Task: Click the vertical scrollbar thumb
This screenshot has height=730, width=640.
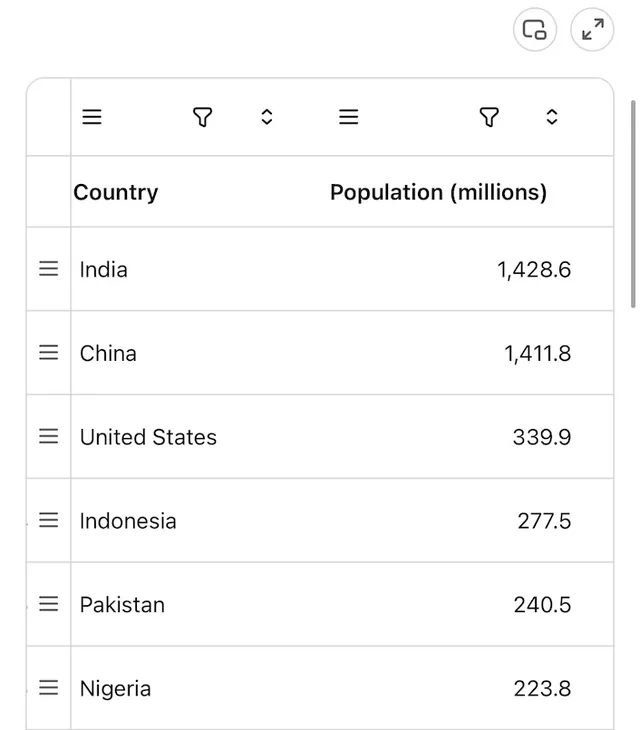Action: coord(633,204)
